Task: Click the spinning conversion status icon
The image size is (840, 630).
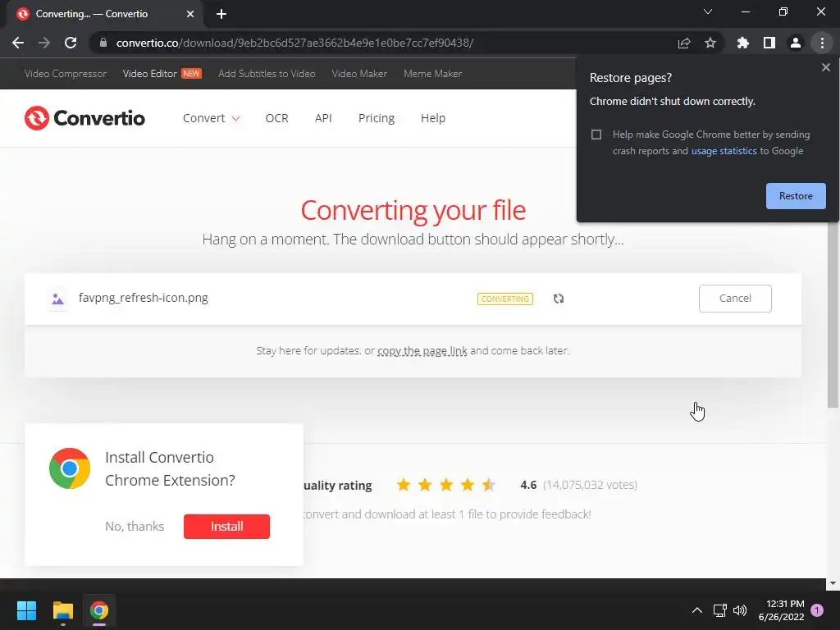Action: [x=558, y=299]
